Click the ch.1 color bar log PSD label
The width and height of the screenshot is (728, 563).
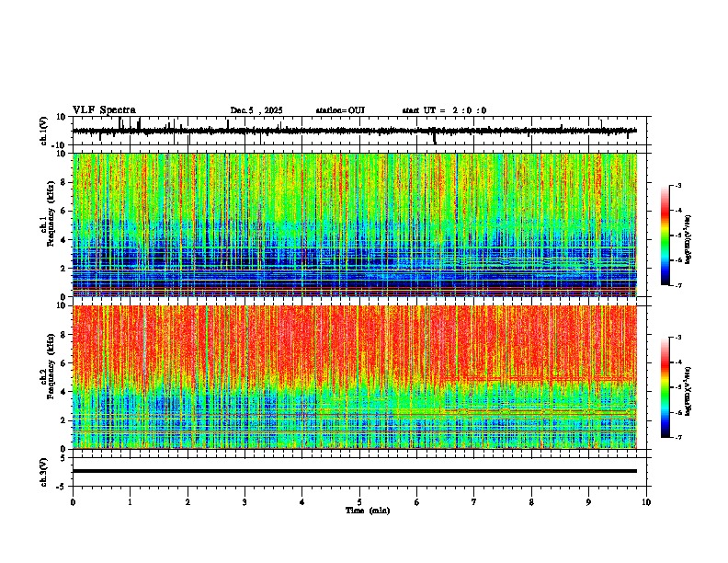tap(688, 240)
